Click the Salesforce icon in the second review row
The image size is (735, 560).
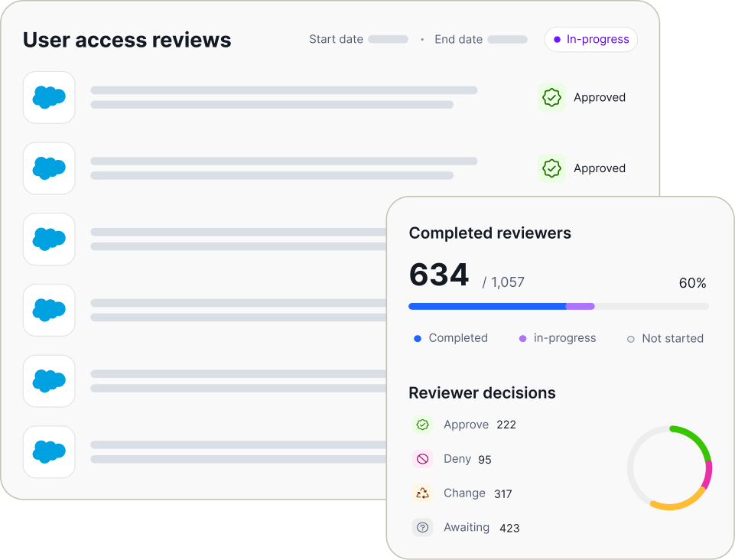49,168
